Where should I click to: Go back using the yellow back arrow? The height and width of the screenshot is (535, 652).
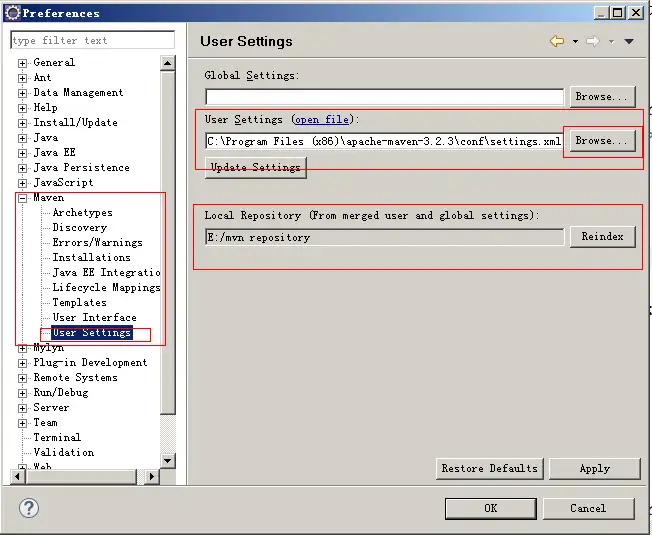point(557,41)
